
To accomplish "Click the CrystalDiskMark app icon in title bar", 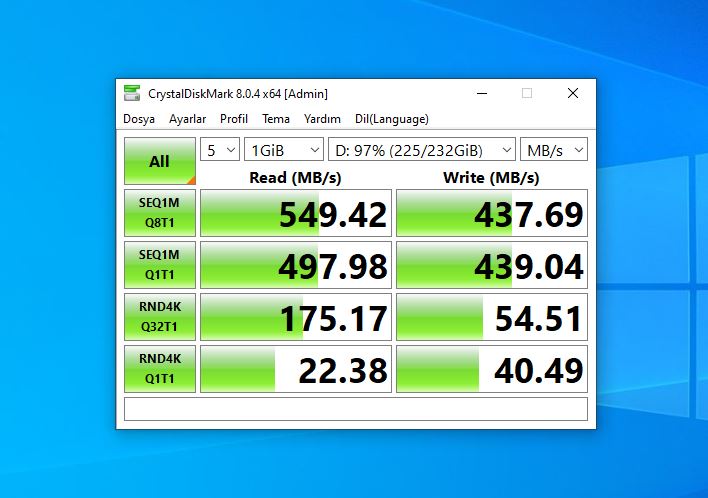I will point(132,93).
